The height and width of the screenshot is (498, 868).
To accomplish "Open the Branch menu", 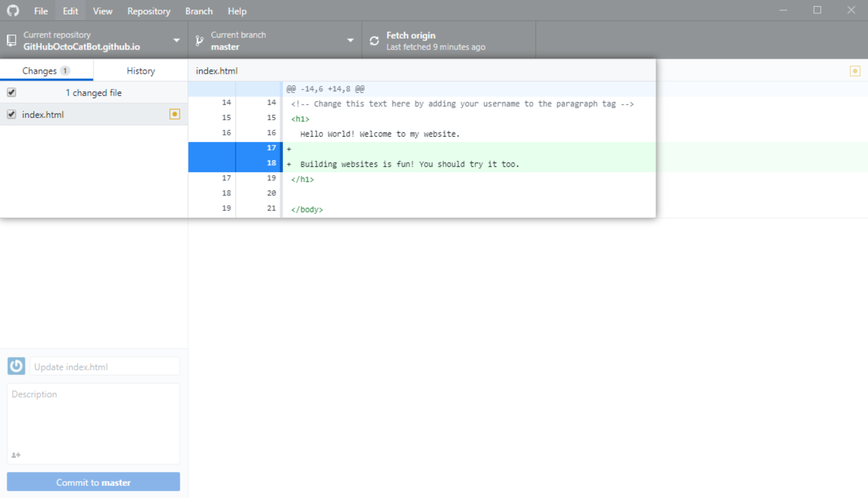I will coord(199,11).
